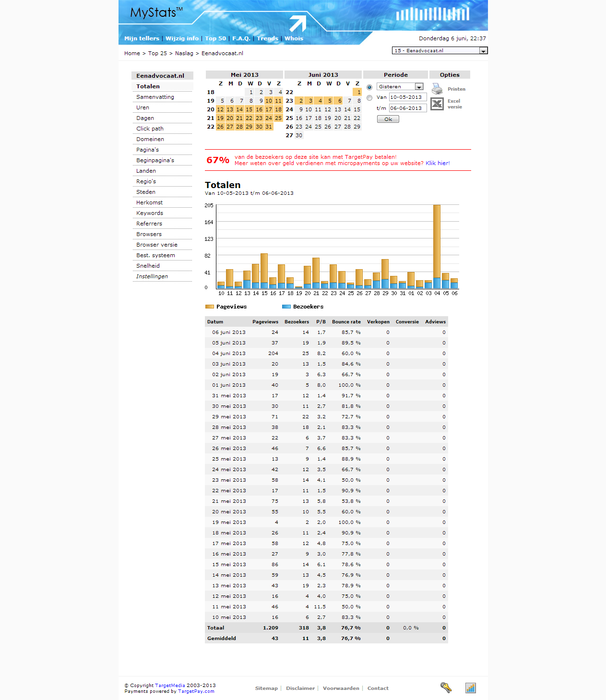Select Totalen in the sidebar
606x700 pixels.
click(x=148, y=86)
